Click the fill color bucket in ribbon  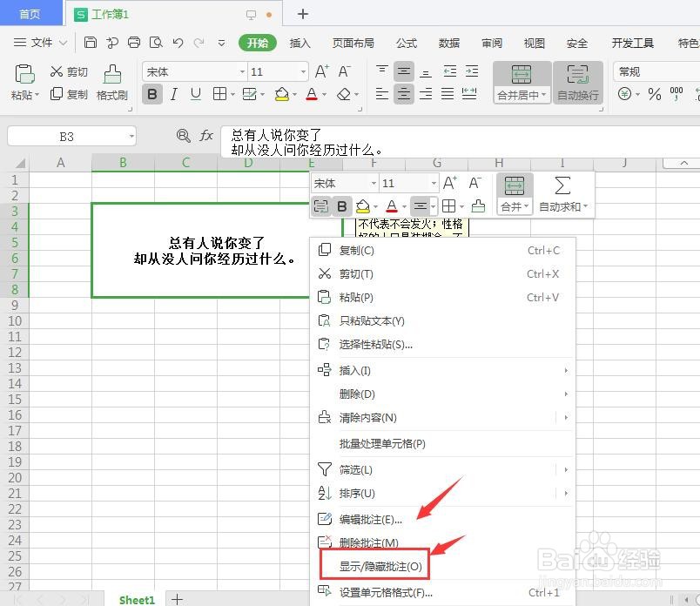tap(282, 94)
